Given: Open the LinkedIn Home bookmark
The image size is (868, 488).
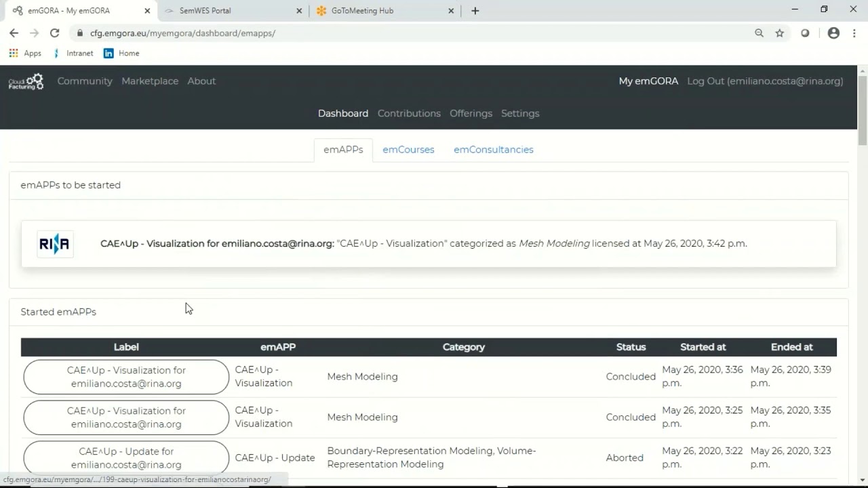Looking at the screenshot, I should (x=121, y=53).
